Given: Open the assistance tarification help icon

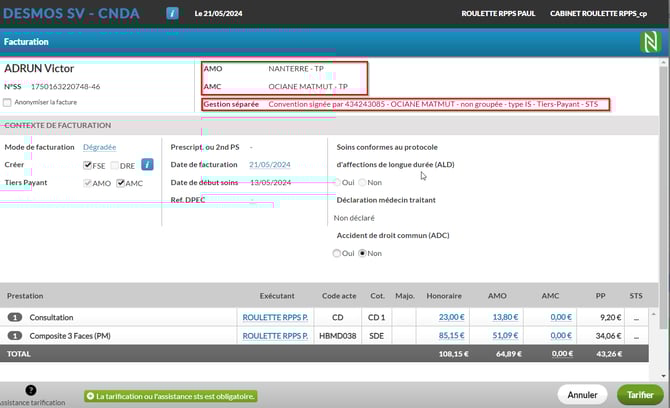Looking at the screenshot, I should (x=31, y=390).
